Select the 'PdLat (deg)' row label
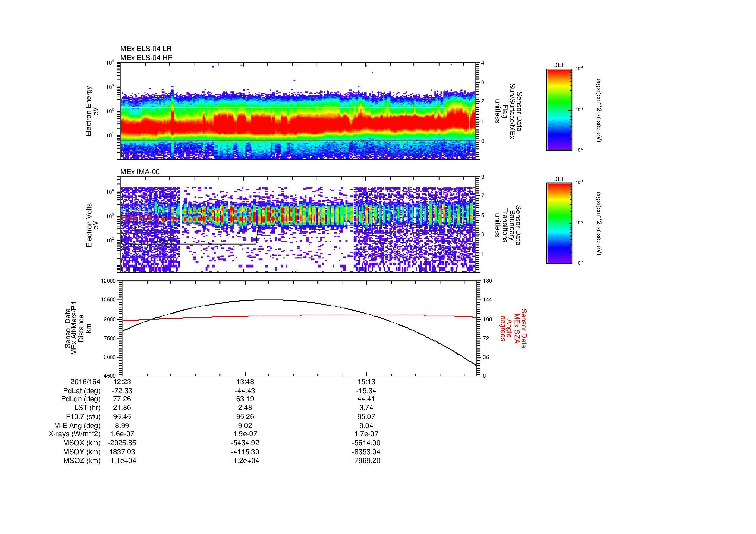This screenshot has height=534, width=756. click(x=82, y=391)
